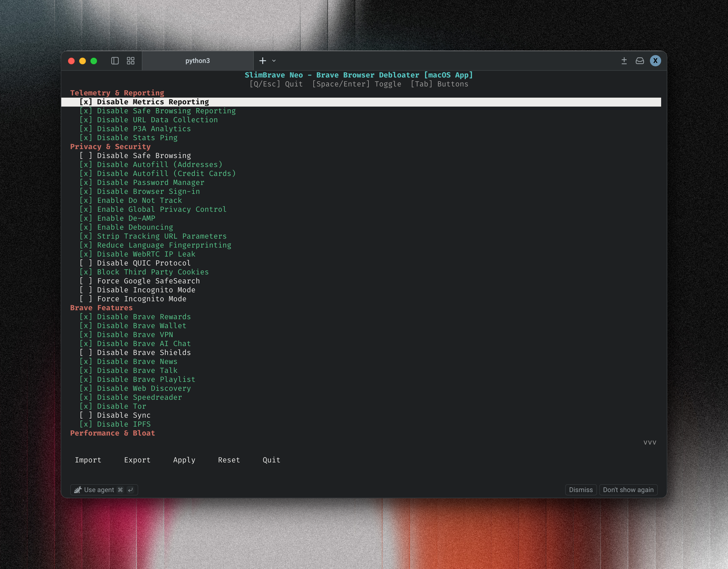The width and height of the screenshot is (728, 569).
Task: Reset all settings with Reset button
Action: coord(229,460)
